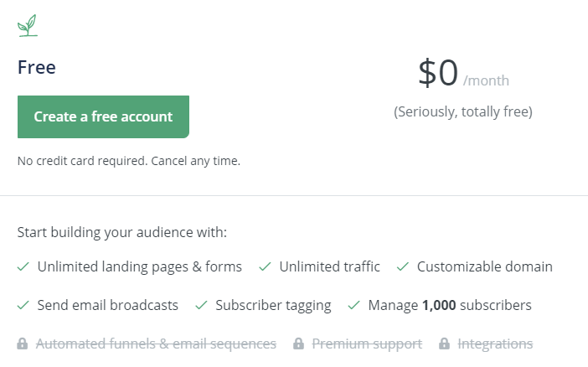
Task: Click the Seriously, totally free note
Action: tap(463, 111)
